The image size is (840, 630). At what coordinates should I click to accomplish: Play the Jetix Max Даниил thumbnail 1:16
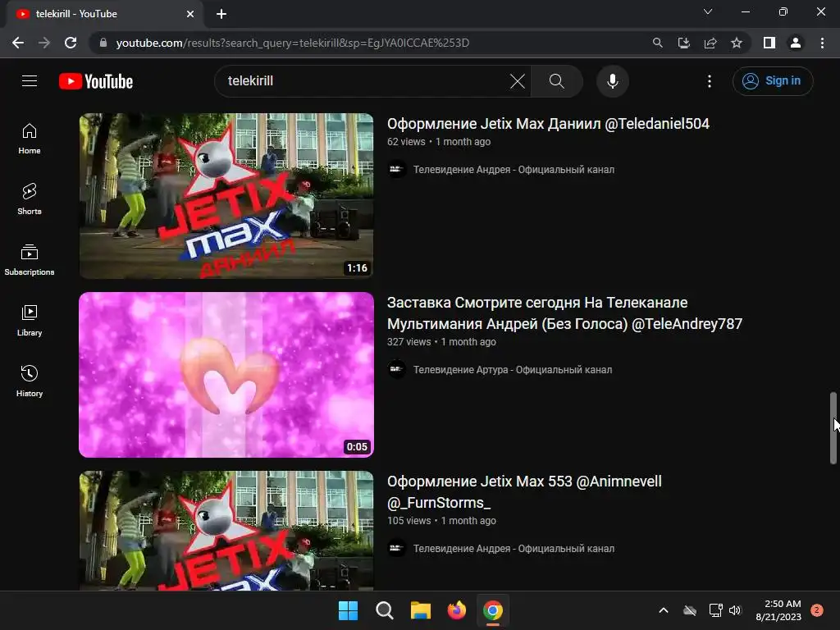click(x=226, y=195)
